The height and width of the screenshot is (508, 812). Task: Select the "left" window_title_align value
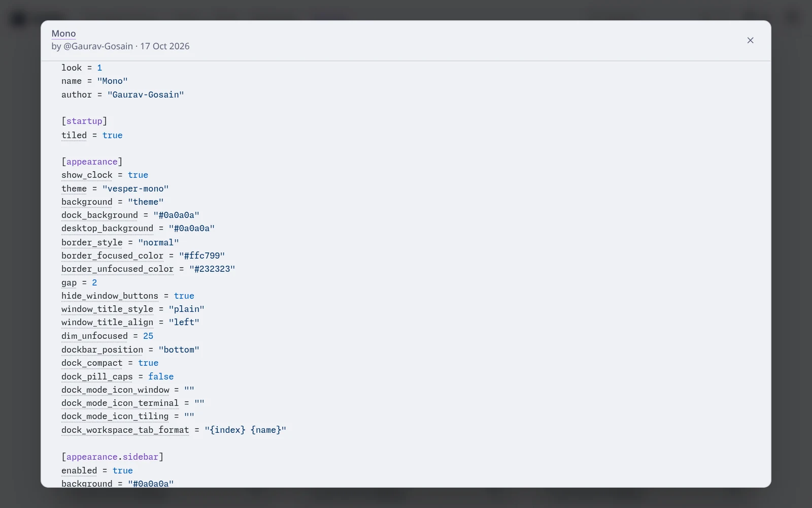coord(184,322)
